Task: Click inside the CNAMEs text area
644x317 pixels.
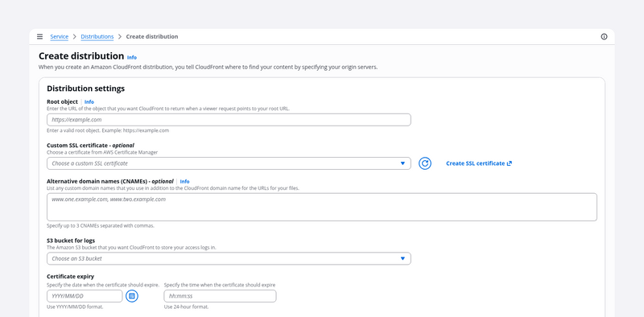Action: 322,208
